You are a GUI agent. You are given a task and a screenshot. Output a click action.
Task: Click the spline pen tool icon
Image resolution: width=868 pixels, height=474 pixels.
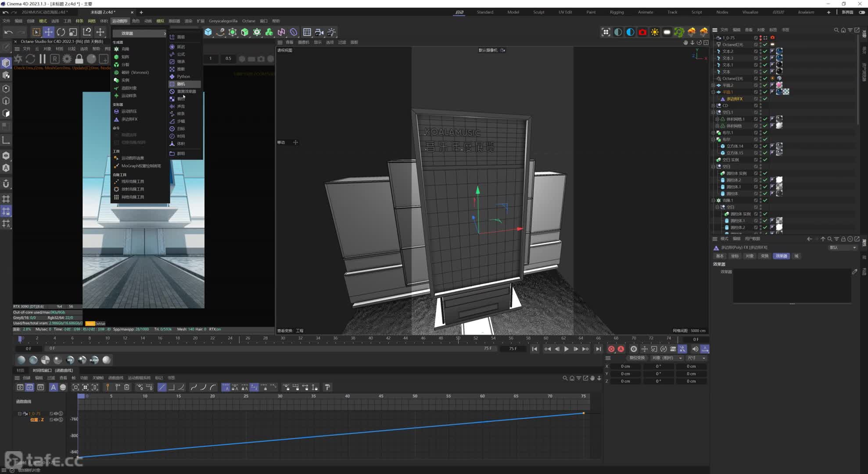pos(220,32)
